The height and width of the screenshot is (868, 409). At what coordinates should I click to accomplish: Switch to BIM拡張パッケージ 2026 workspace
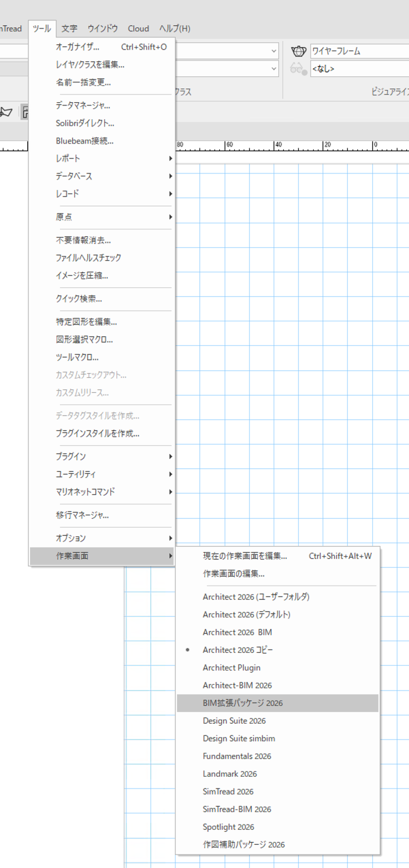(242, 703)
